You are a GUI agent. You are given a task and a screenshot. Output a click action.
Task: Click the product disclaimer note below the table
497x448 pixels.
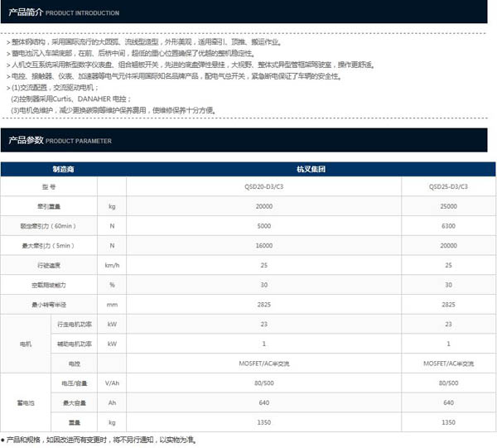[99, 441]
